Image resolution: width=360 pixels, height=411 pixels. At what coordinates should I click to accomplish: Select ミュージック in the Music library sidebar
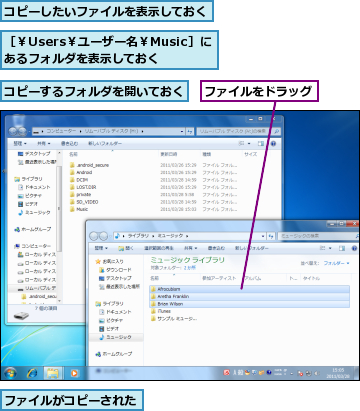click(x=115, y=337)
